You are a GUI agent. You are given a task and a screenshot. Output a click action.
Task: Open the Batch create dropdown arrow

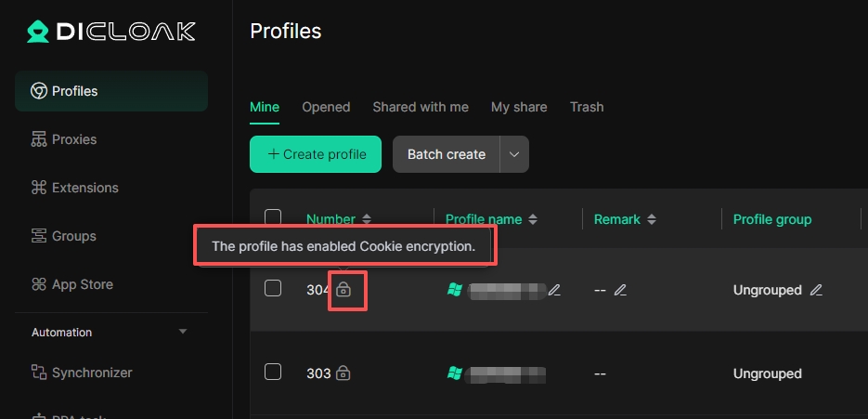coord(514,154)
